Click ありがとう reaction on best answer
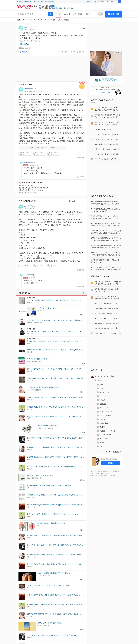Viewport: 138px width, 644px height. coord(53,153)
